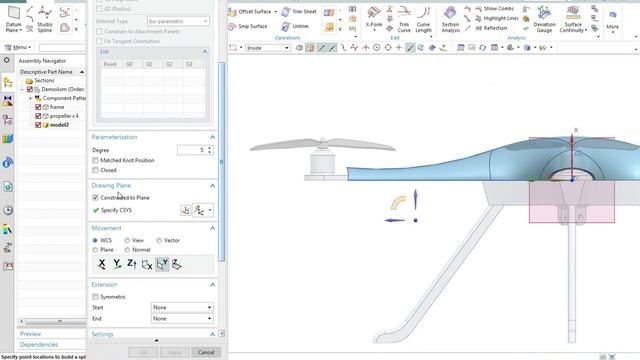Select the Datum Plane tool
Screen dimensions: 640x360
13,18
